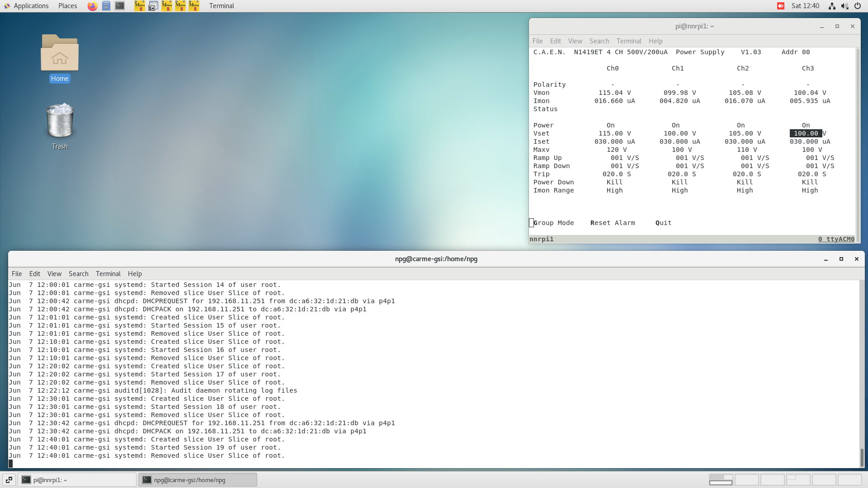The width and height of the screenshot is (868, 488).
Task: Click the AnyDesk tray icon
Action: tap(781, 6)
